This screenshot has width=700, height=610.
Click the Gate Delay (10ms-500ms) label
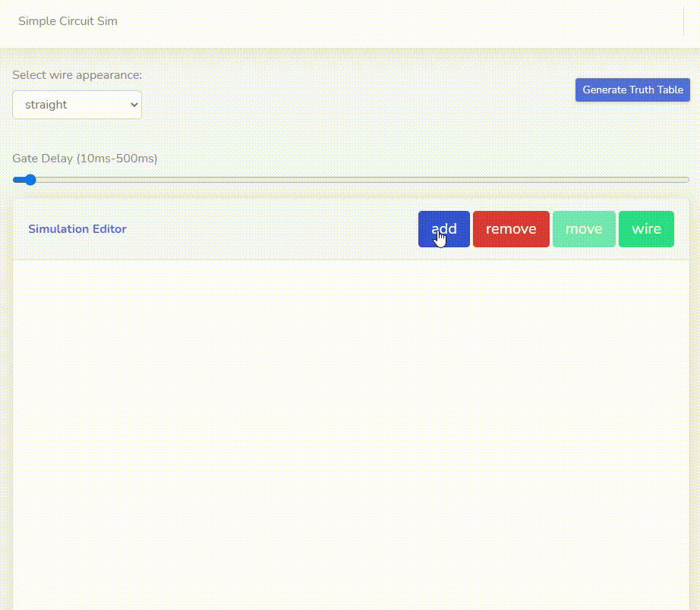click(85, 159)
